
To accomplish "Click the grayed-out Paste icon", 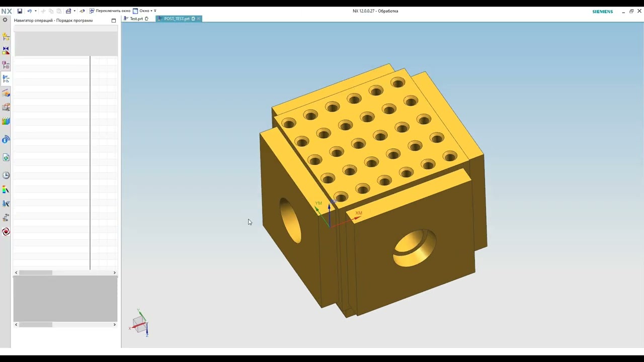I will tap(59, 11).
